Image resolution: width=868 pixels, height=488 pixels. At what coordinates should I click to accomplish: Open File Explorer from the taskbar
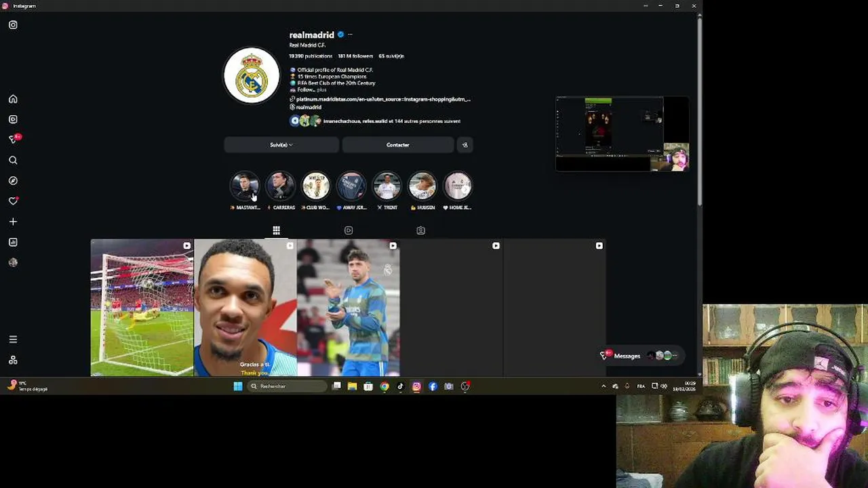352,386
